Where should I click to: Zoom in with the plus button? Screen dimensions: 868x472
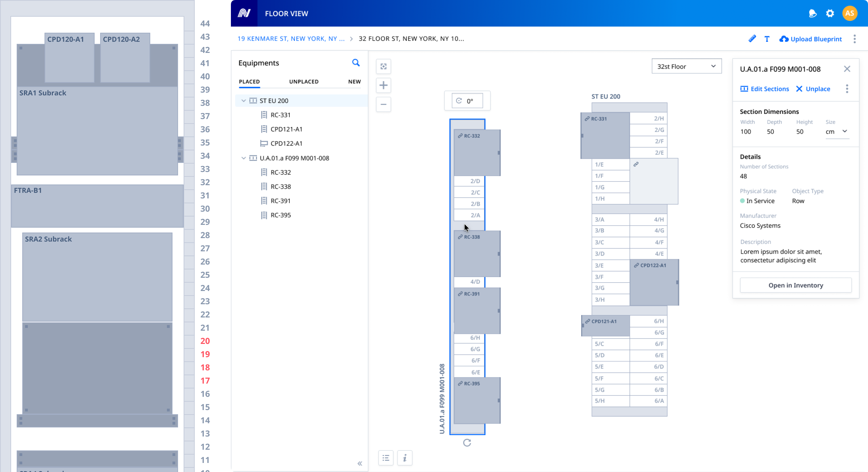tap(384, 85)
